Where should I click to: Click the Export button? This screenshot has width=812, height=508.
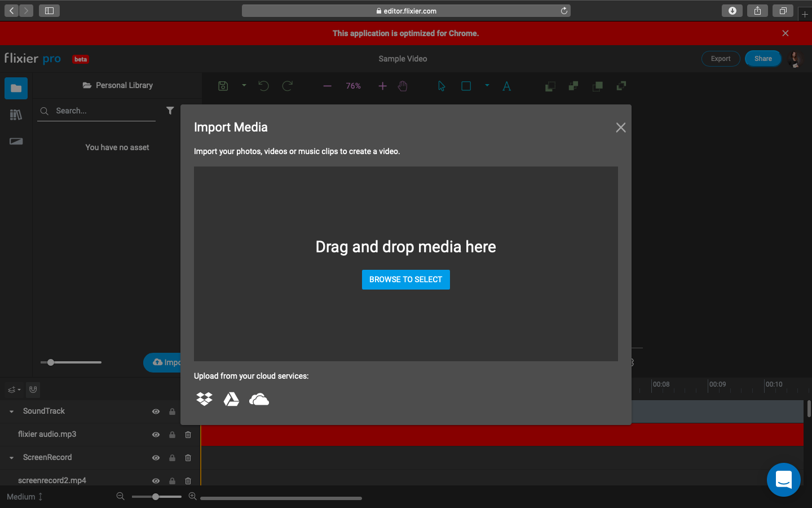(x=720, y=59)
